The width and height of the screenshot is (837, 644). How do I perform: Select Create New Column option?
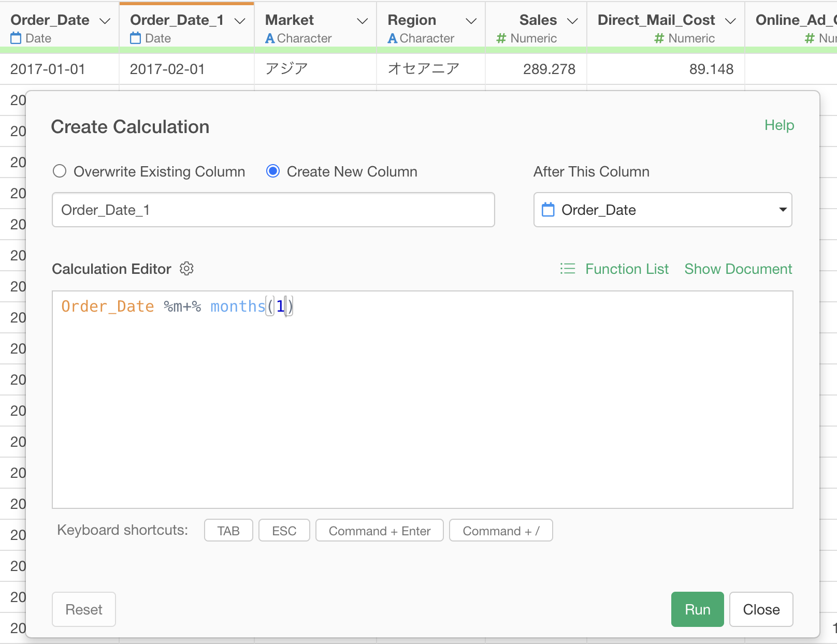click(x=273, y=171)
